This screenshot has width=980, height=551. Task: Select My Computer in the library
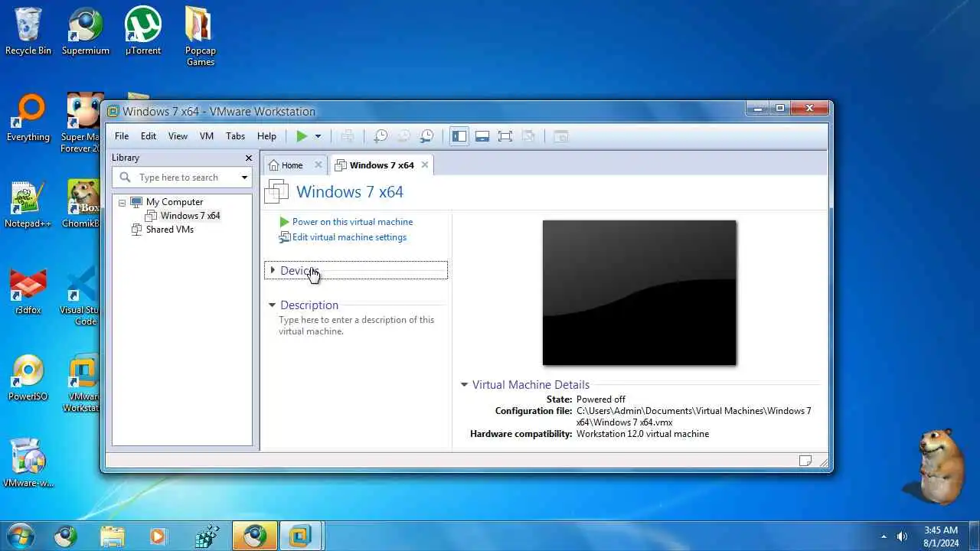click(174, 202)
